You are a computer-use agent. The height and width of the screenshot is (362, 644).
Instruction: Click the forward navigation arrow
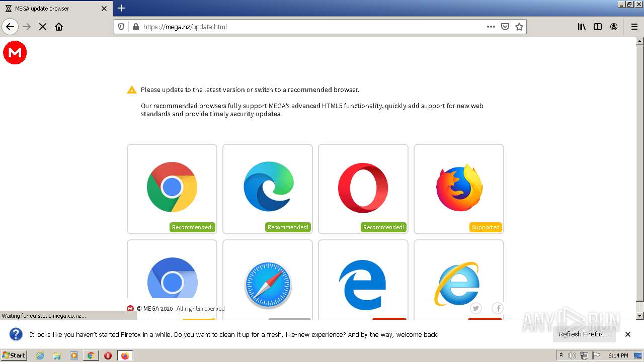coord(27,27)
